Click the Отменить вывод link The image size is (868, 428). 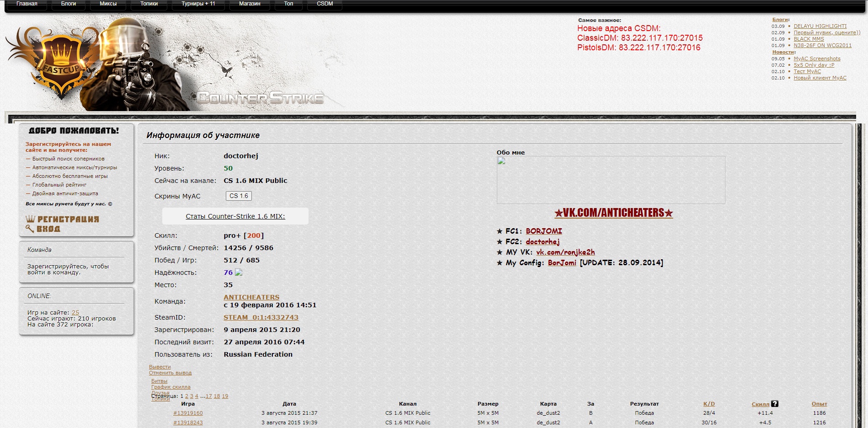coord(170,373)
